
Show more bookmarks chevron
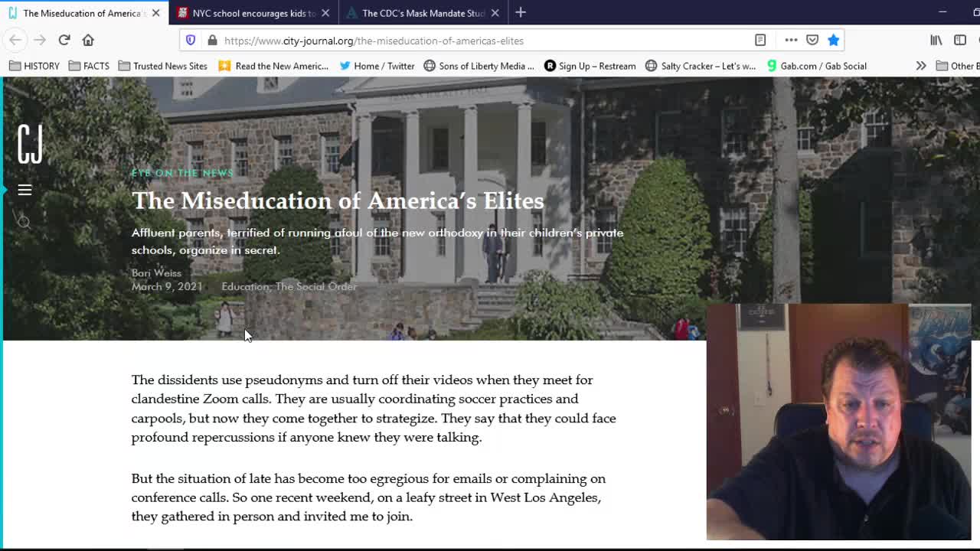pyautogui.click(x=921, y=66)
